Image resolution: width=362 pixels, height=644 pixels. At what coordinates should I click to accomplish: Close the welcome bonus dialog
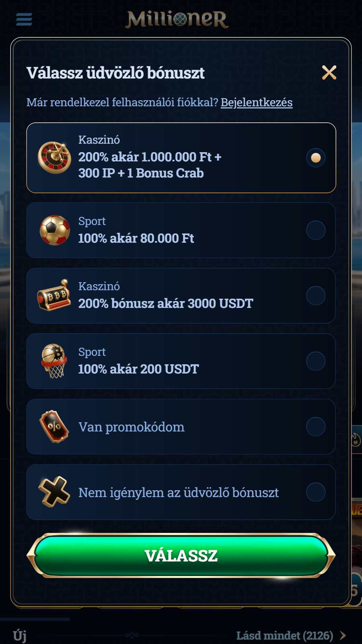(x=329, y=72)
